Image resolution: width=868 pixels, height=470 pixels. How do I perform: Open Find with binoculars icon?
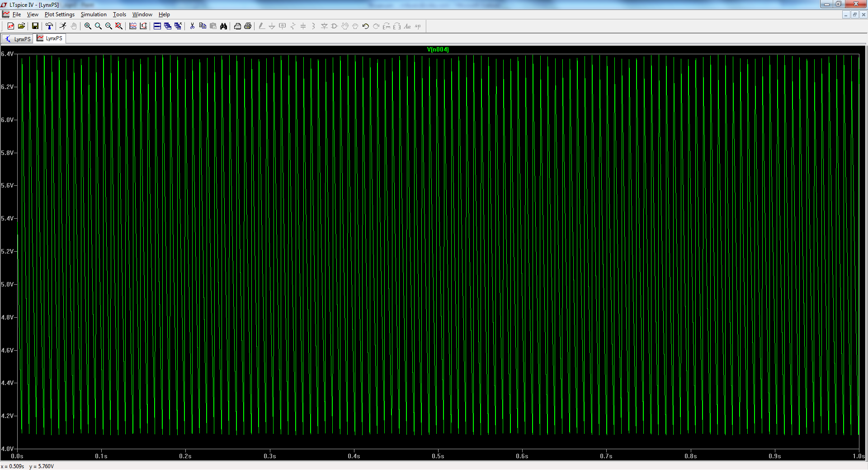(x=223, y=26)
